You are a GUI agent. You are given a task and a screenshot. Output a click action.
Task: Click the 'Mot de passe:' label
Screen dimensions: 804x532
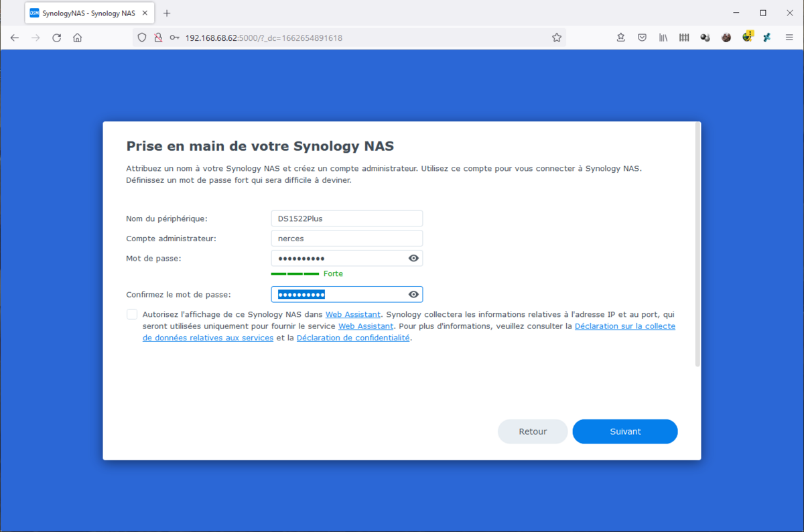click(x=153, y=259)
